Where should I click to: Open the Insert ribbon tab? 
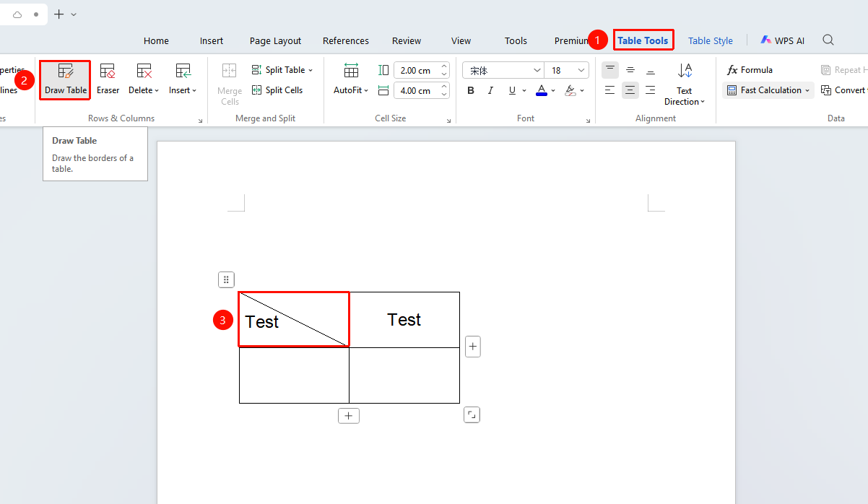point(212,40)
